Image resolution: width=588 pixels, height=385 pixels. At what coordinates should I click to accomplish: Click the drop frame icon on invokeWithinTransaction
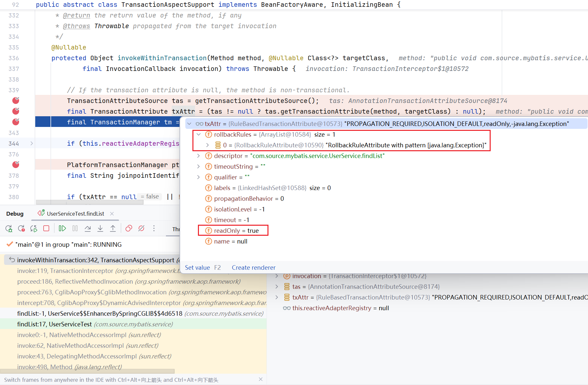(x=12, y=260)
